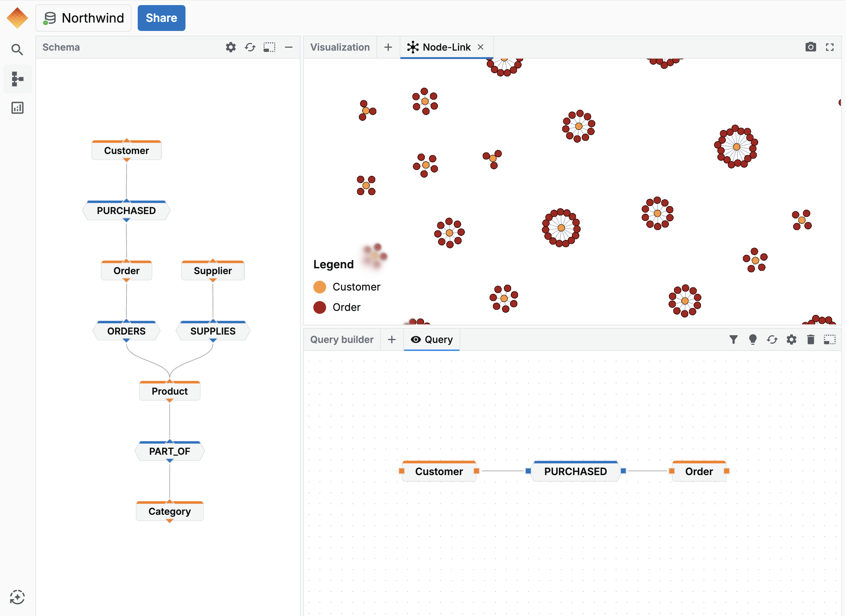Toggle fullscreen for the Node-Link visualization

pos(830,47)
